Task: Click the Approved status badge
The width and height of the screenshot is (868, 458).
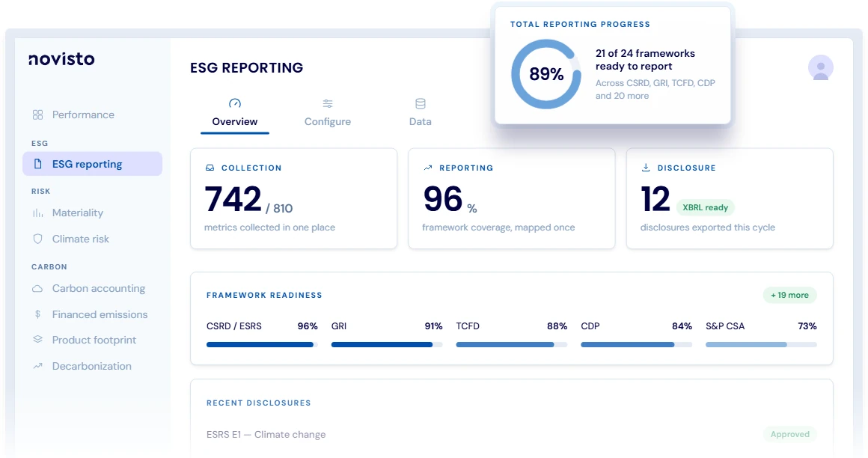Action: click(790, 434)
